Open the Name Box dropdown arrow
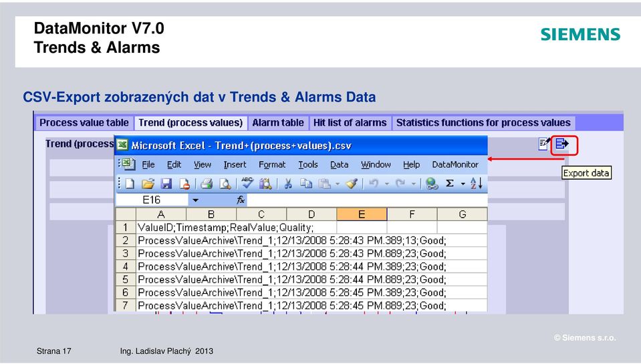 (195, 200)
